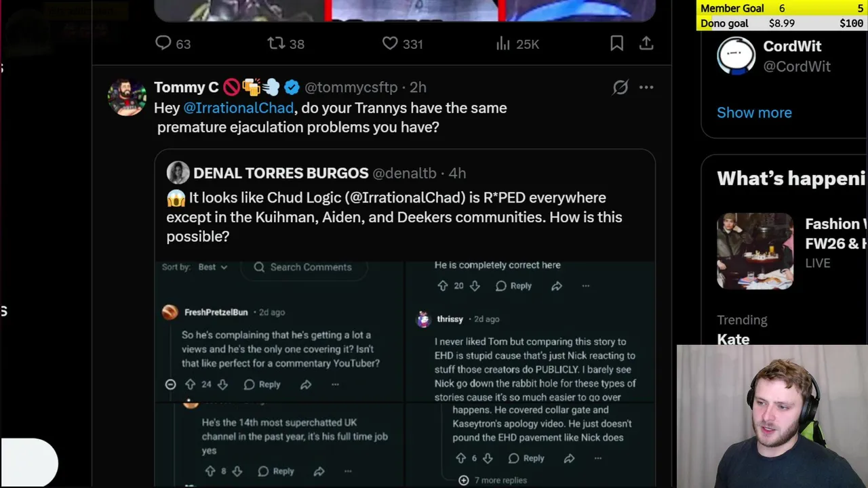Screen dimensions: 868x488
Task: Bookmark the tweet above Tommy C's
Action: [x=616, y=43]
